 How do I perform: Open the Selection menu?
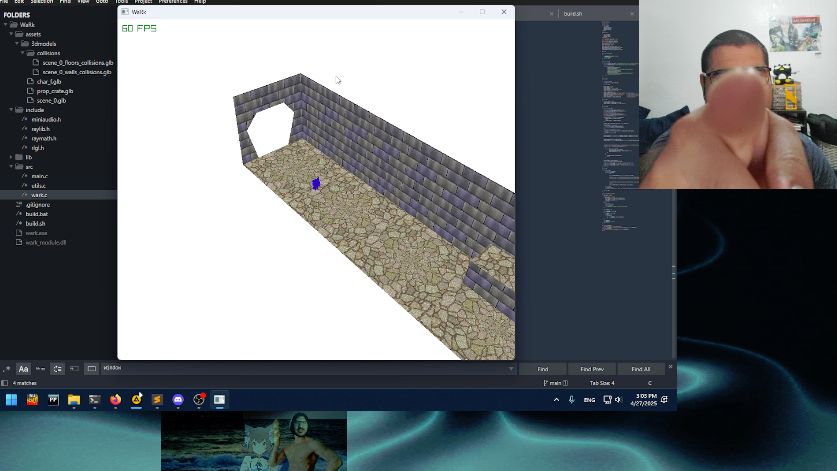[42, 2]
